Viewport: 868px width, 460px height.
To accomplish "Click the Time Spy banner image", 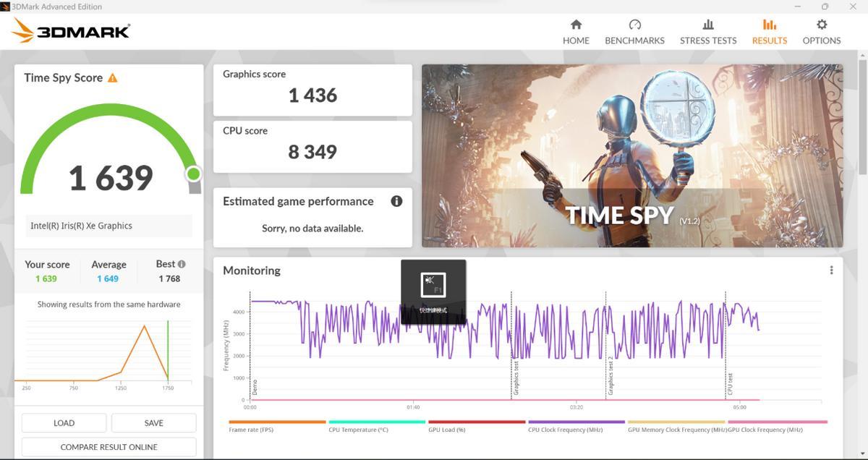I will [632, 156].
